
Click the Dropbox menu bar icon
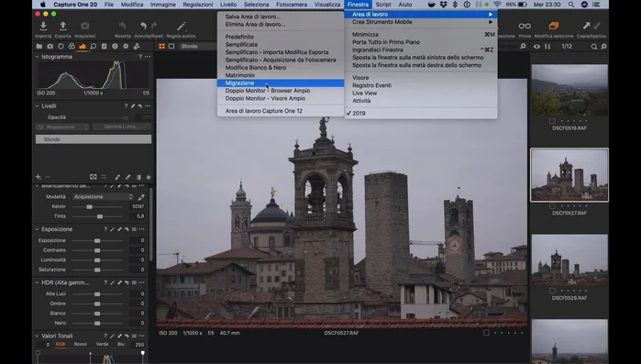[x=444, y=5]
